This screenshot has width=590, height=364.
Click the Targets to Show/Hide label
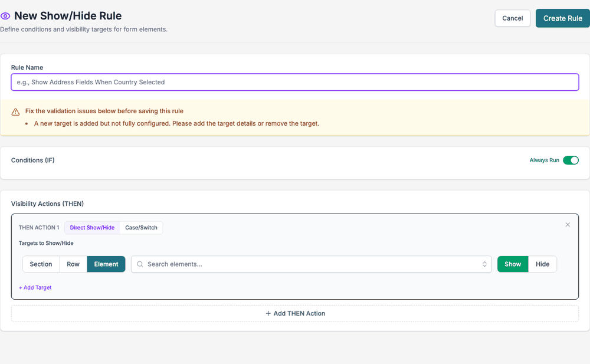pyautogui.click(x=46, y=243)
